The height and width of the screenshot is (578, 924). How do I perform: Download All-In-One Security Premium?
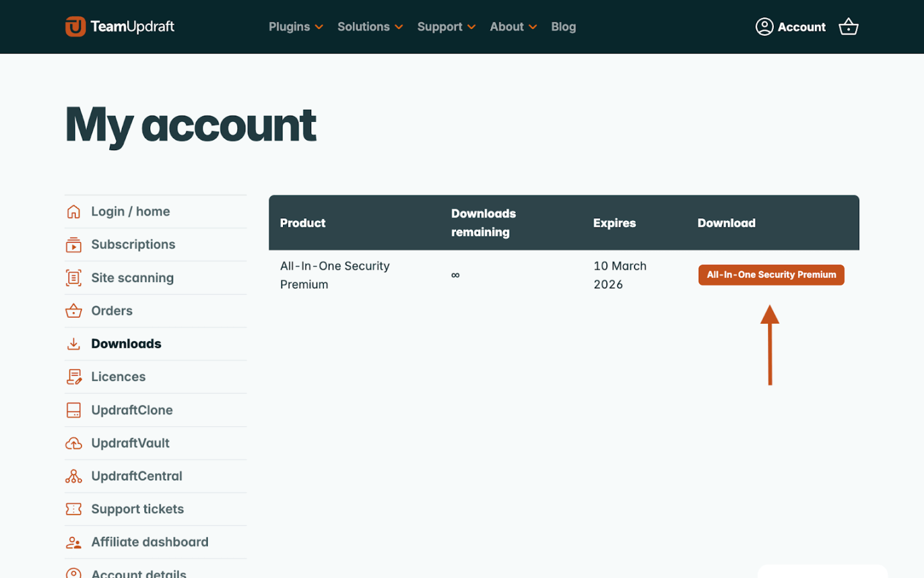[771, 274]
